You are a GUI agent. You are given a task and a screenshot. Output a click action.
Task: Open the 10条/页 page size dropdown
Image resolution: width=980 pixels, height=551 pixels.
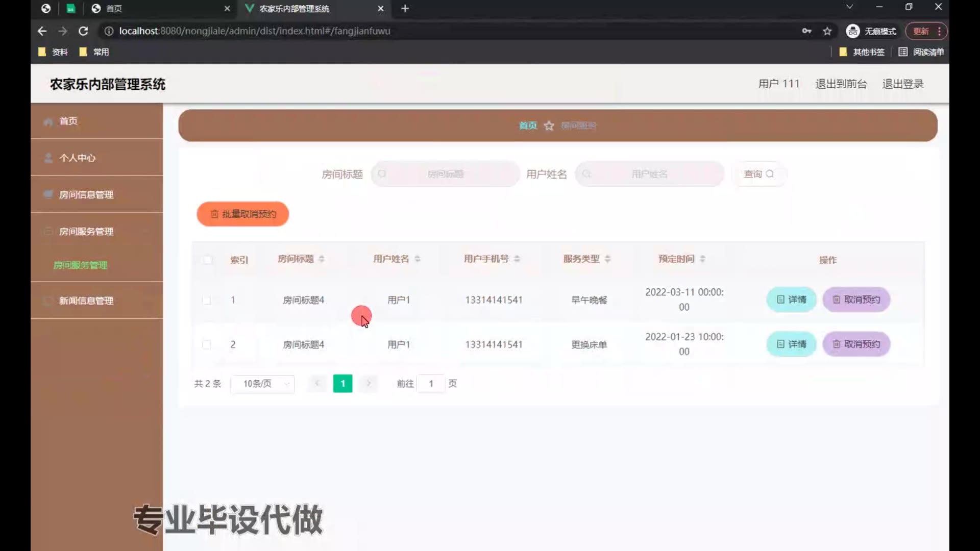click(x=263, y=384)
